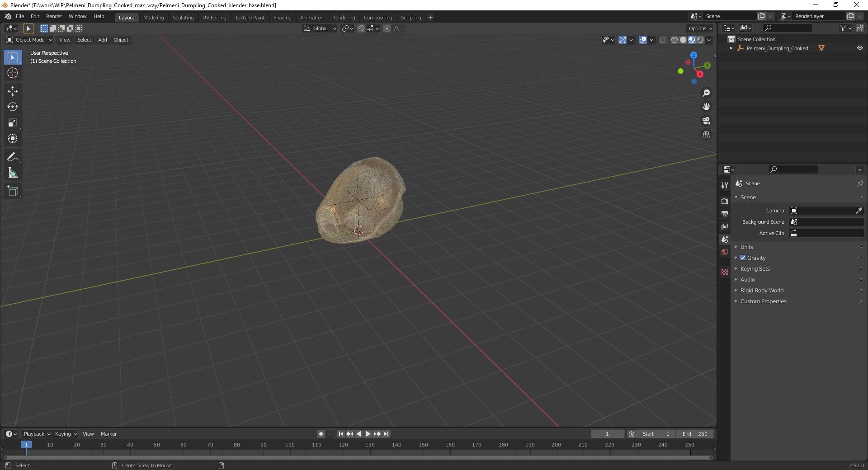868x470 pixels.
Task: Open the Tool properties tab
Action: [x=725, y=185]
